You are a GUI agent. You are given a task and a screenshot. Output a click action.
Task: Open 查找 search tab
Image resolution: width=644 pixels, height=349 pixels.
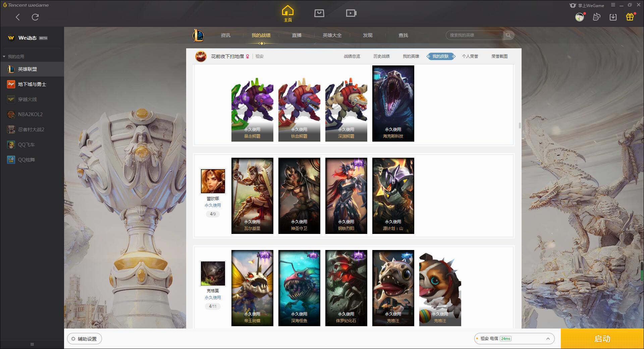pyautogui.click(x=403, y=35)
